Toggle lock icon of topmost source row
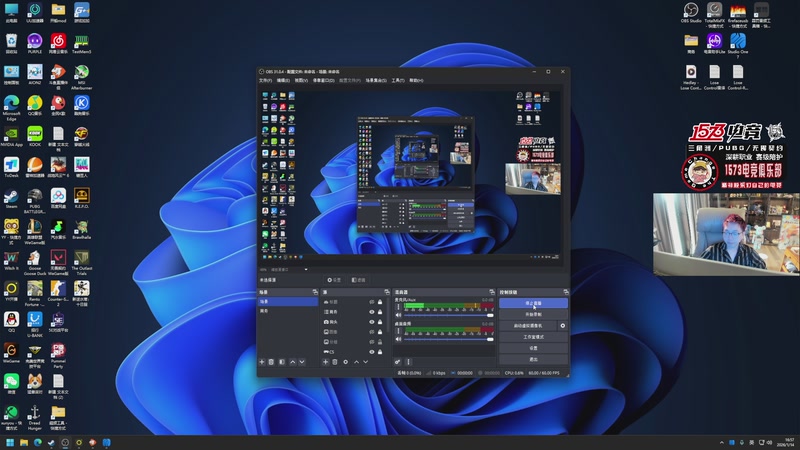Image resolution: width=800 pixels, height=450 pixels. pos(380,302)
